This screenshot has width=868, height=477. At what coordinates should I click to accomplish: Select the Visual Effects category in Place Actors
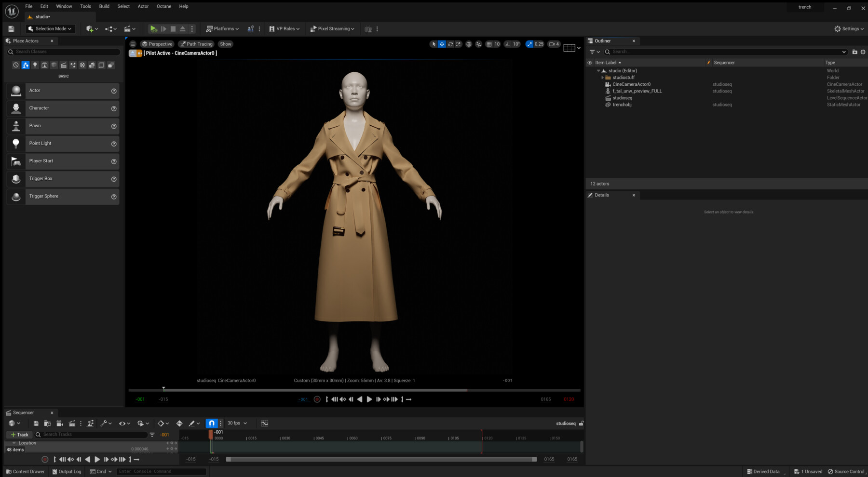click(x=73, y=65)
